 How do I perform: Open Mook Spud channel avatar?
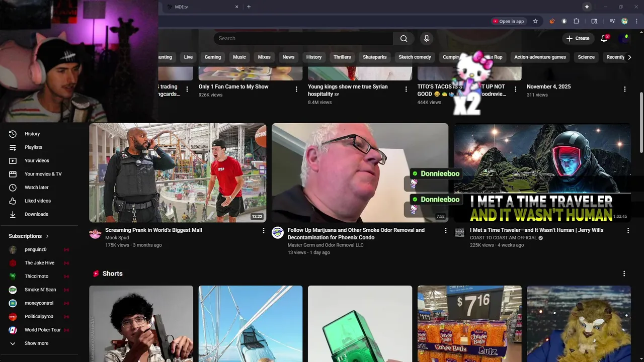(95, 233)
